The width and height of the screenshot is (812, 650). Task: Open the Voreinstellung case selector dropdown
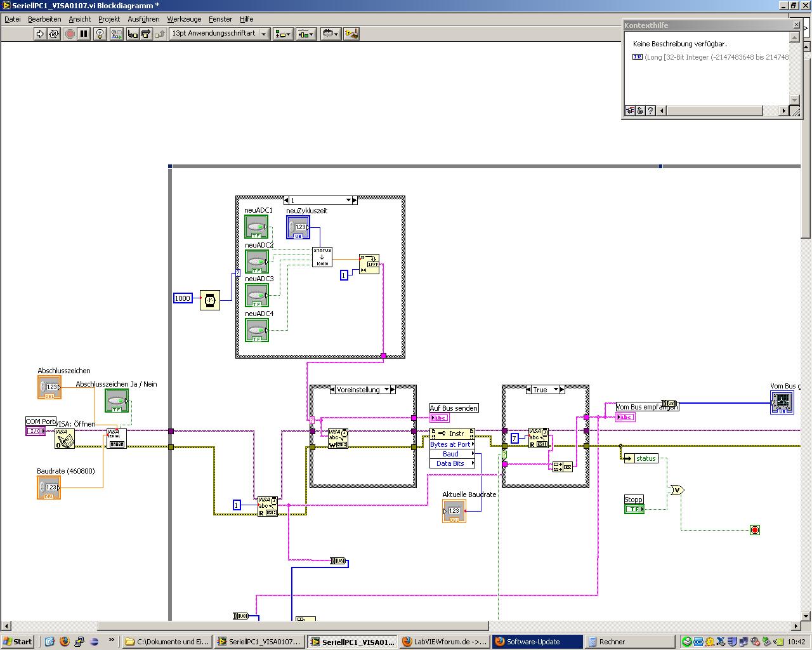pos(386,390)
